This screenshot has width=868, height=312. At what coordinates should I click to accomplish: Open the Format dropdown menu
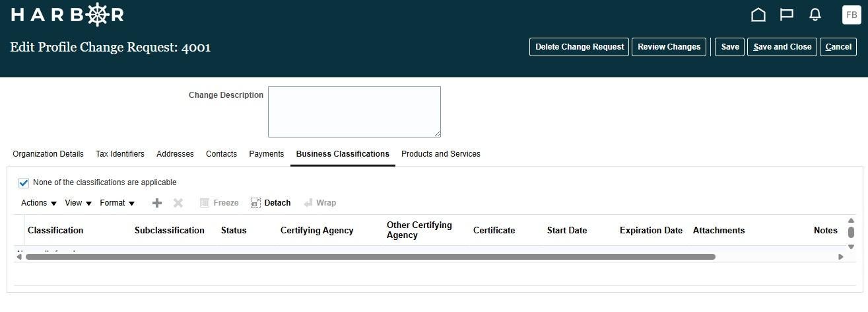click(117, 203)
